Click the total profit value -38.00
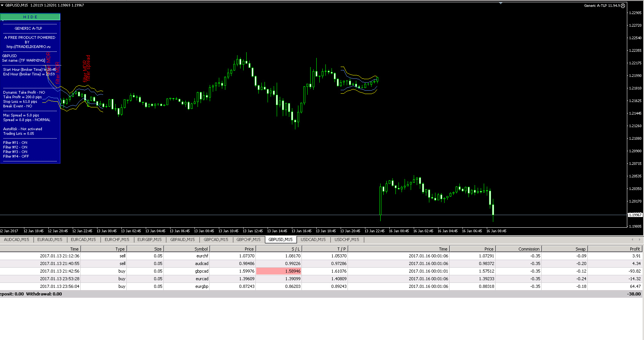644x340 pixels. tap(634, 294)
